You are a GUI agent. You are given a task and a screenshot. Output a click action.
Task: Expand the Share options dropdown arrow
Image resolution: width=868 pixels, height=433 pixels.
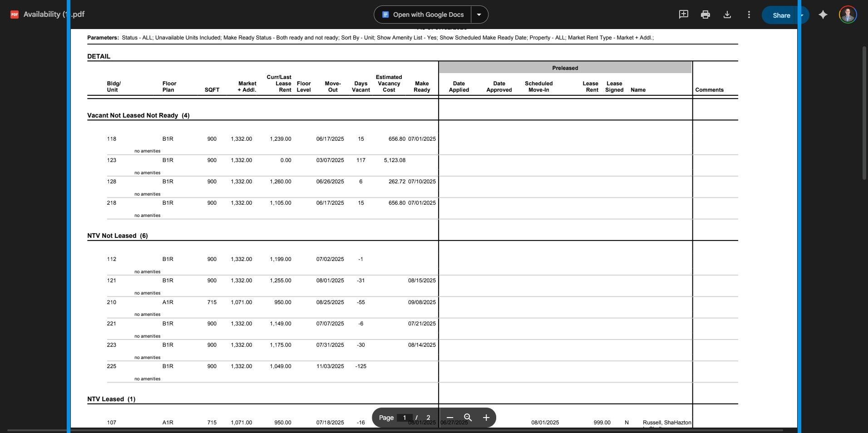(x=802, y=15)
